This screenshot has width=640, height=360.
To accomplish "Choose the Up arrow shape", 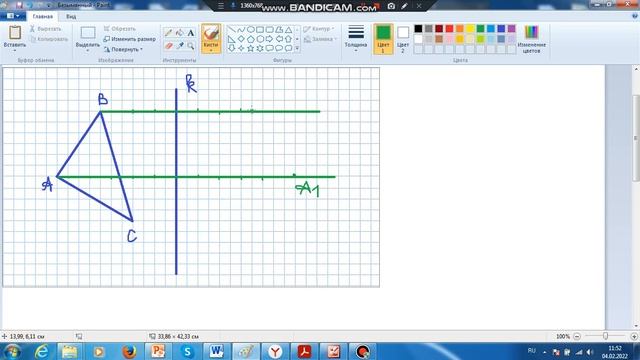I will click(288, 39).
